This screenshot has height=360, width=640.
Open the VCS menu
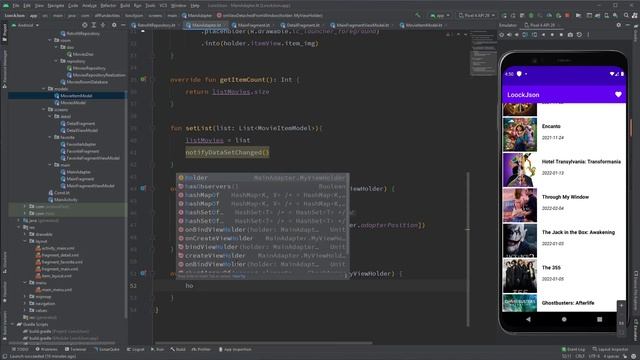163,6
